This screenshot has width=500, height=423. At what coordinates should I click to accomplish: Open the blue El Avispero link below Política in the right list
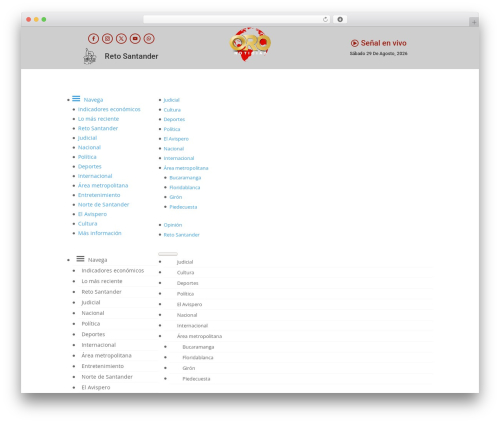176,139
